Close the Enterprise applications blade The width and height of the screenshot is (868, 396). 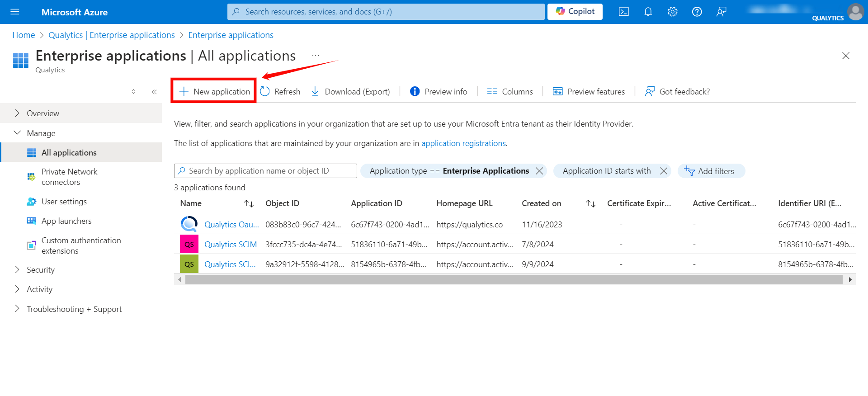[846, 56]
